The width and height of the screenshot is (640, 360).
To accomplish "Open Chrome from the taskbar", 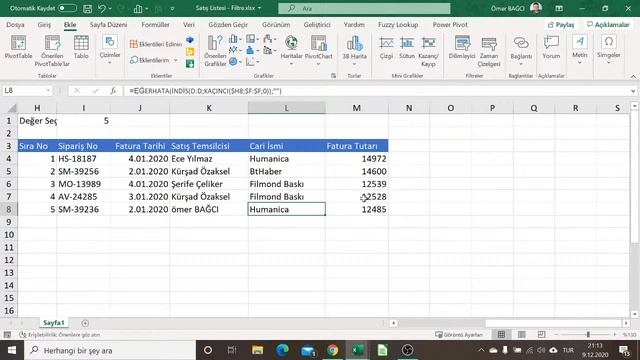I will (x=333, y=350).
